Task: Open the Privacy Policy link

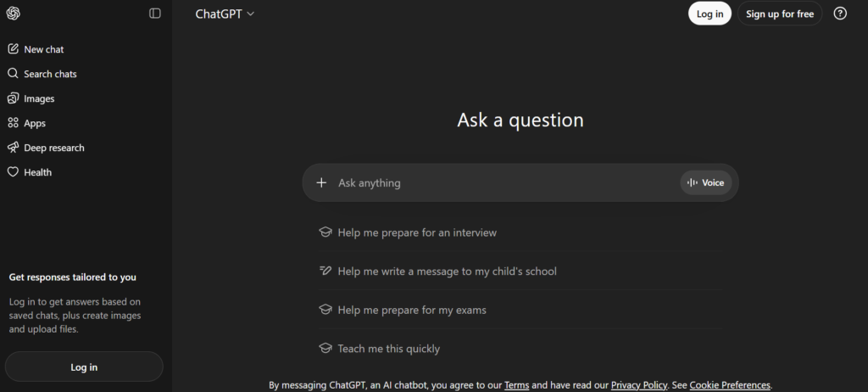Action: coord(639,385)
